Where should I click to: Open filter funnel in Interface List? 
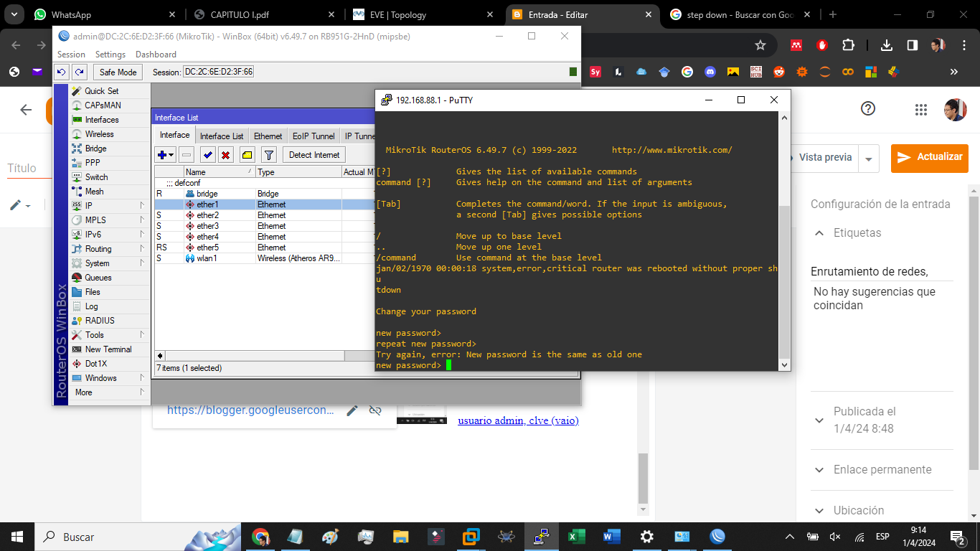click(269, 154)
